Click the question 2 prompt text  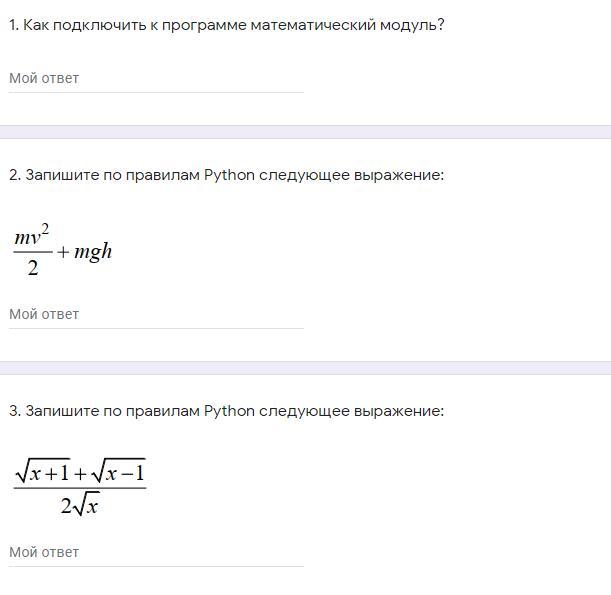click(226, 175)
